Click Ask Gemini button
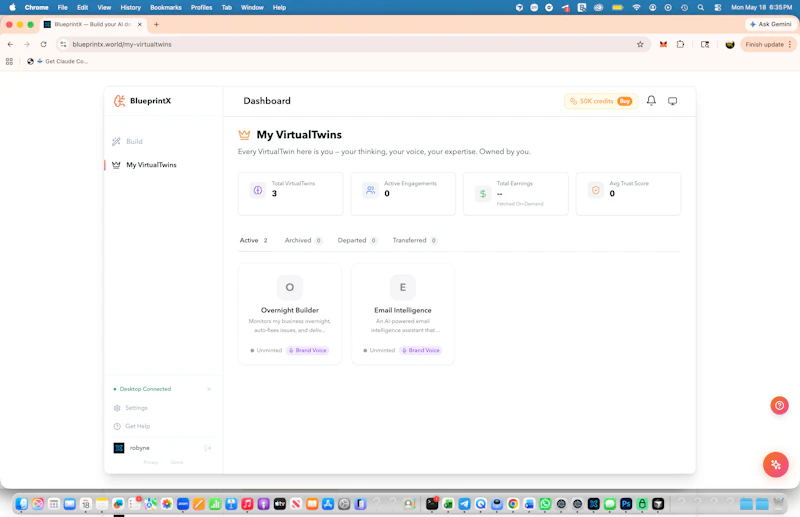 click(770, 24)
